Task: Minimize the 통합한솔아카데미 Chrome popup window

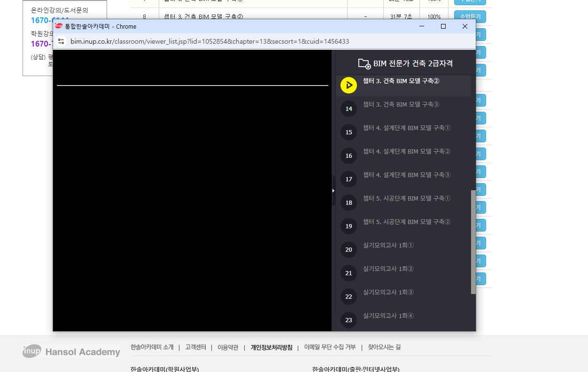Action: pyautogui.click(x=422, y=26)
